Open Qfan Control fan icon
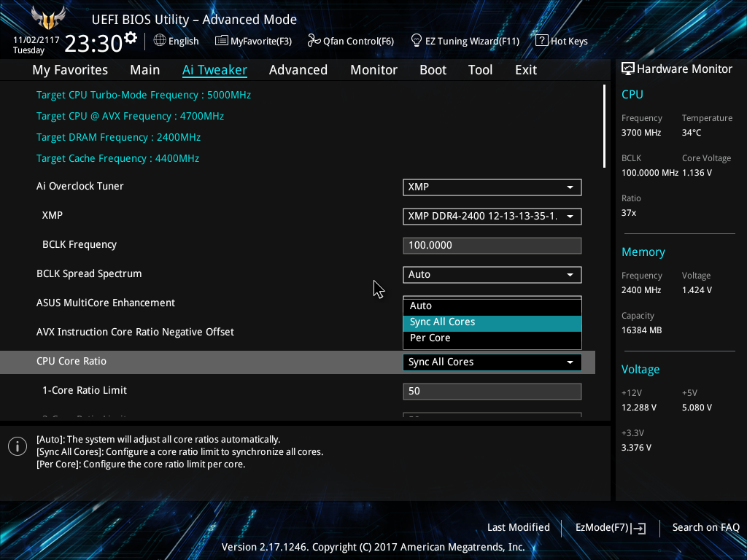The width and height of the screenshot is (747, 560). tap(314, 41)
